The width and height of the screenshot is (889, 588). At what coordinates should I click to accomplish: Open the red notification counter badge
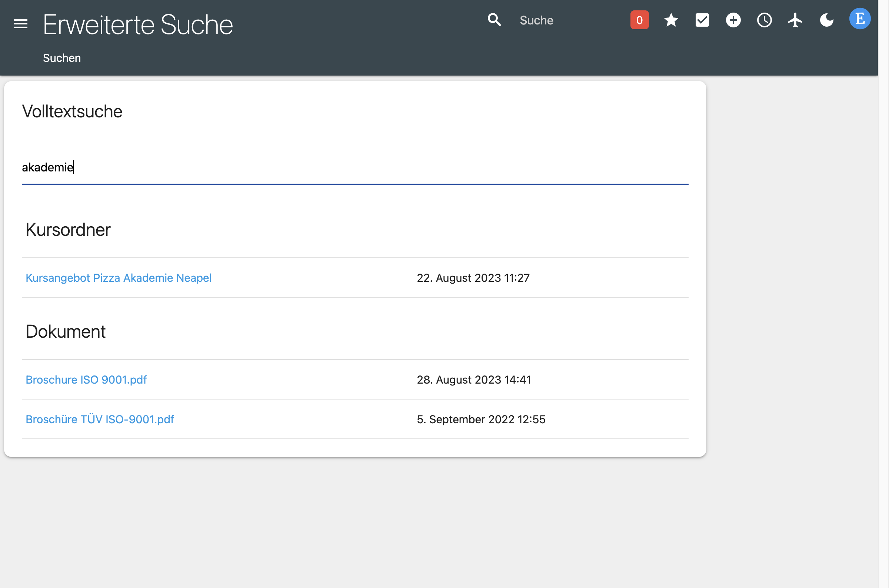click(x=640, y=20)
